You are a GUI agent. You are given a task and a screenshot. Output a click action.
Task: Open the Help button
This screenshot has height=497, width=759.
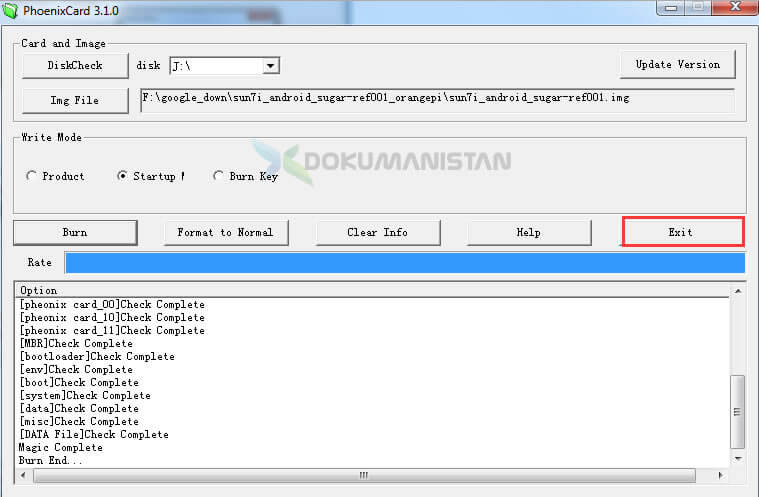[x=529, y=233]
